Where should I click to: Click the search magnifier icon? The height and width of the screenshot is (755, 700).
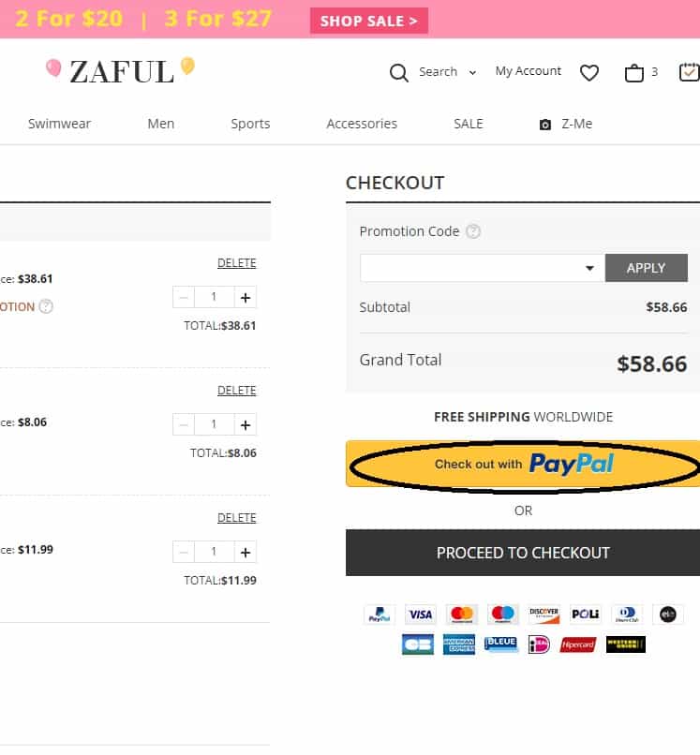[399, 73]
